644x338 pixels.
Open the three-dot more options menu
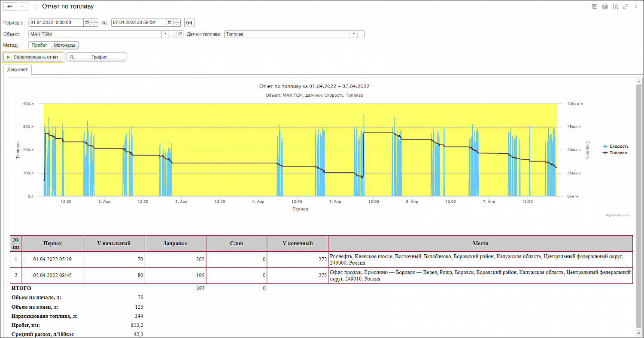636,6
